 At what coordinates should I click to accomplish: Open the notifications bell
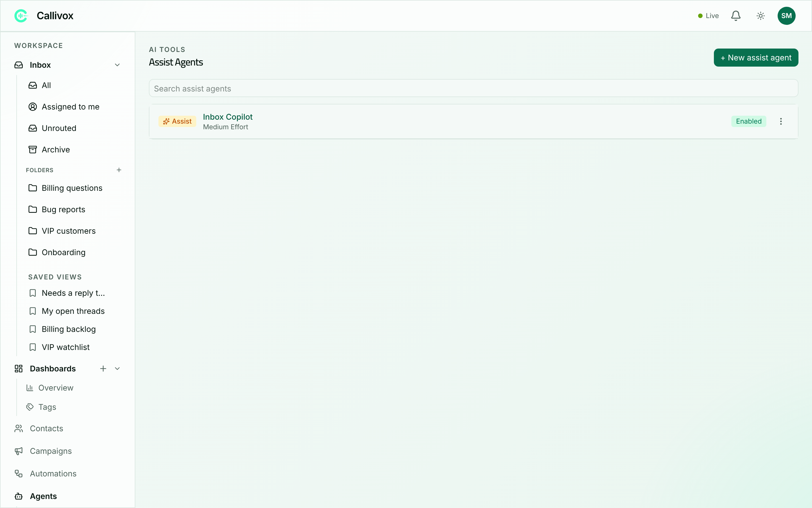coord(736,16)
